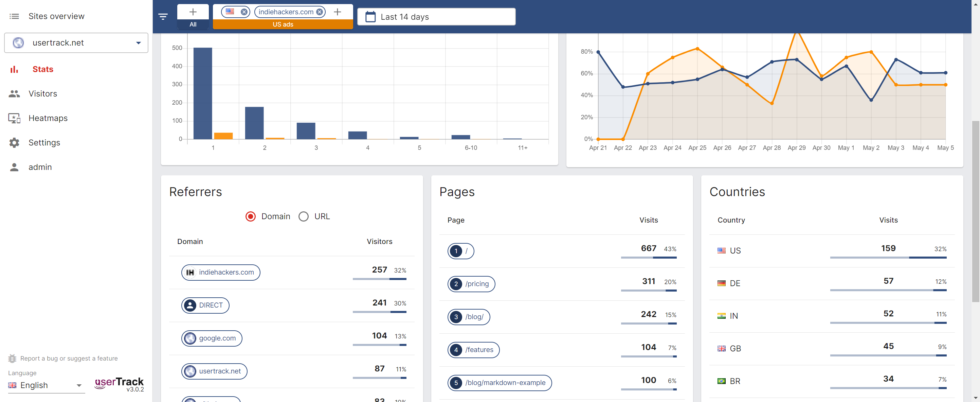Click the US 159 visits progress bar

point(888,258)
